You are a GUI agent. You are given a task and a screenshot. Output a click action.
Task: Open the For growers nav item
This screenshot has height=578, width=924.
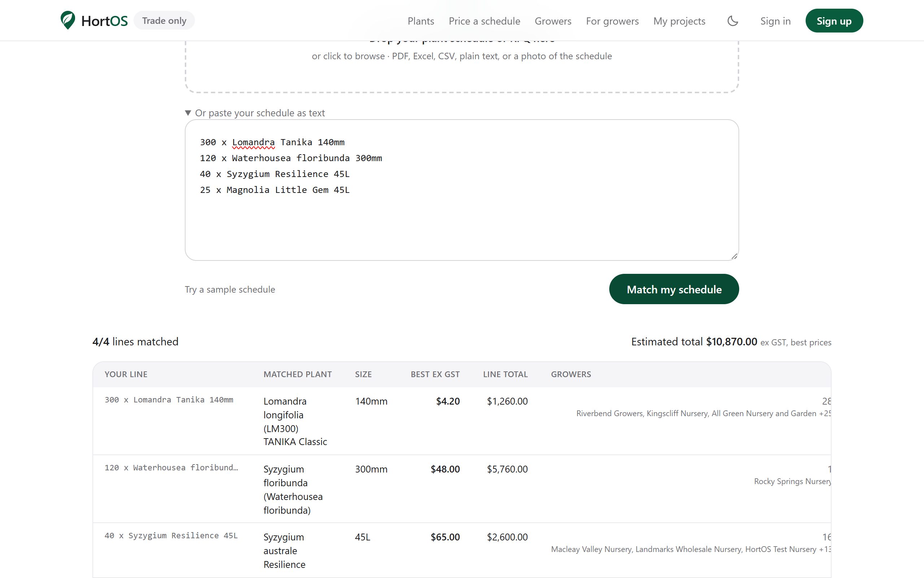click(612, 21)
